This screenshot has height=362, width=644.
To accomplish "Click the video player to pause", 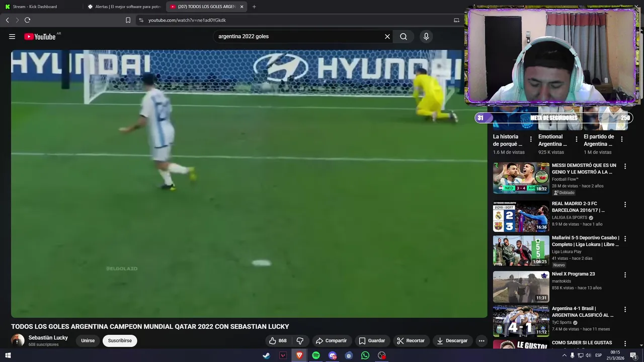I will point(249,184).
